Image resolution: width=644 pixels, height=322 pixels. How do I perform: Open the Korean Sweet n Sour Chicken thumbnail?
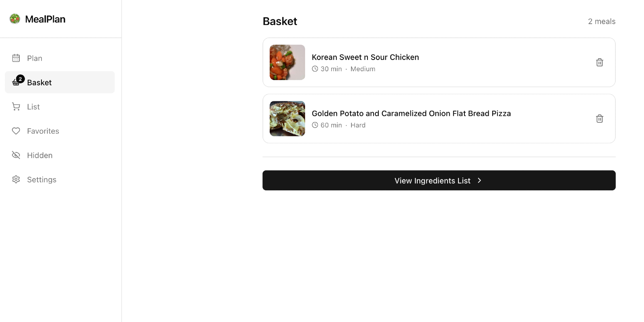(287, 62)
